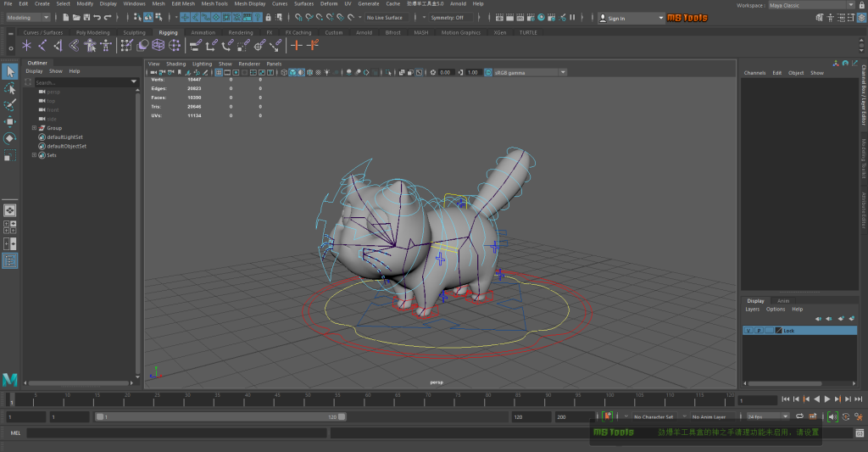Select the Paint Selection tool

pyautogui.click(x=10, y=105)
